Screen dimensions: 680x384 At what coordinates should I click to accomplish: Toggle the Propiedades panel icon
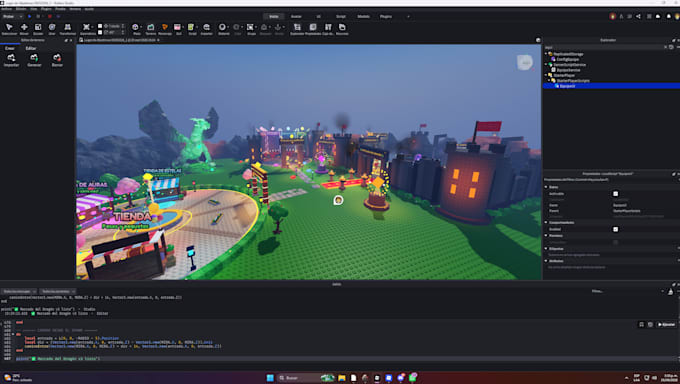(x=313, y=29)
